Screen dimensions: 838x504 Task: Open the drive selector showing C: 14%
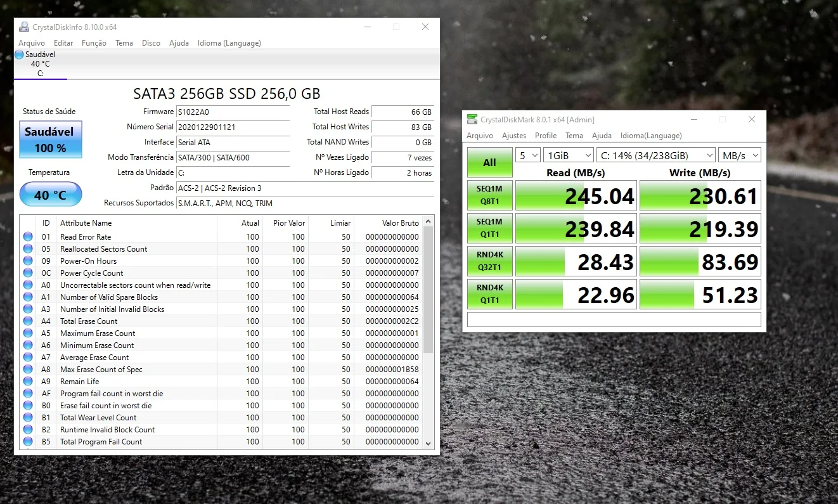click(656, 155)
